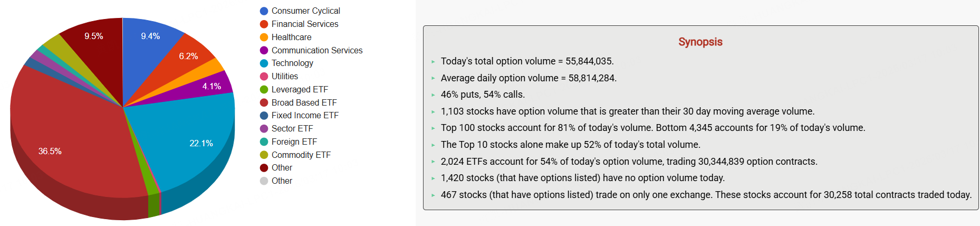Image resolution: width=980 pixels, height=226 pixels.
Task: Click the Sector ETF legend color dot
Action: (264, 128)
